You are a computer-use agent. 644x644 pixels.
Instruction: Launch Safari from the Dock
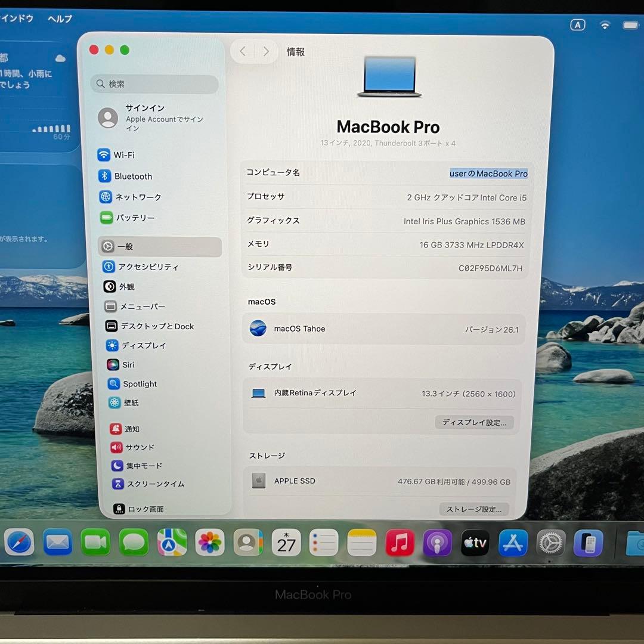[x=19, y=543]
